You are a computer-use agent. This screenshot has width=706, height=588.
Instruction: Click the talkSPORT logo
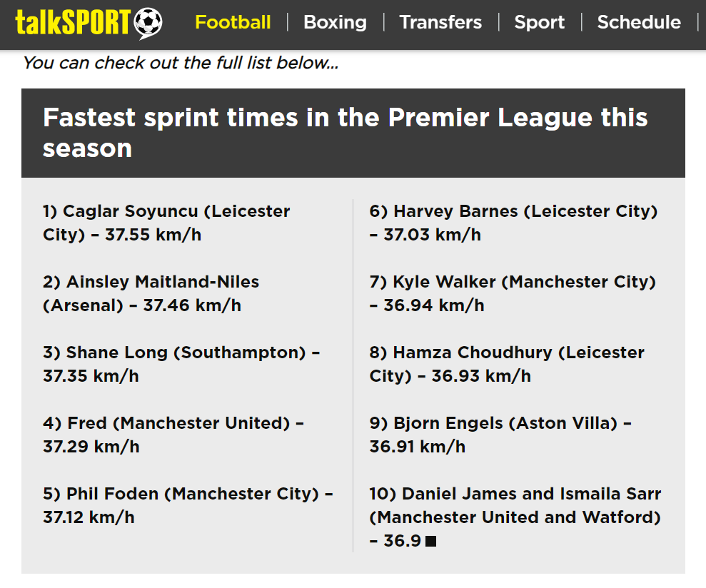(x=89, y=23)
